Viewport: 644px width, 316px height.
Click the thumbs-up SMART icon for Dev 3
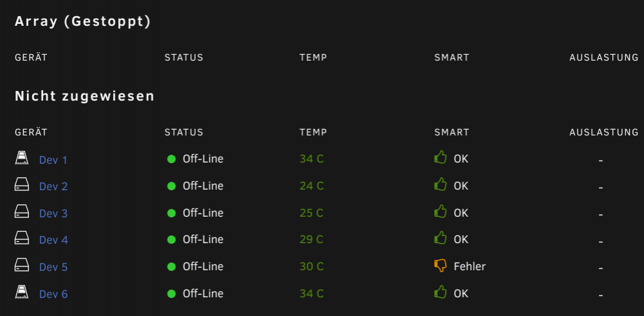tap(440, 212)
